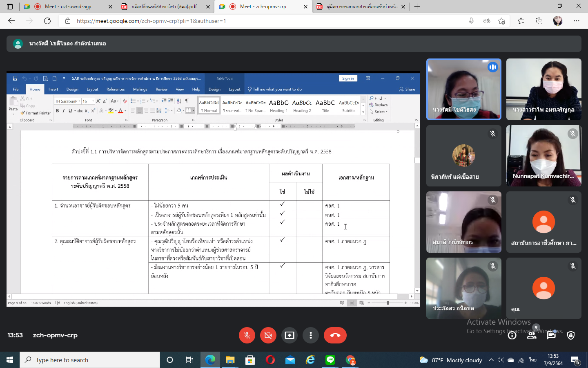Open the Edge Settings and more menu

click(x=577, y=21)
